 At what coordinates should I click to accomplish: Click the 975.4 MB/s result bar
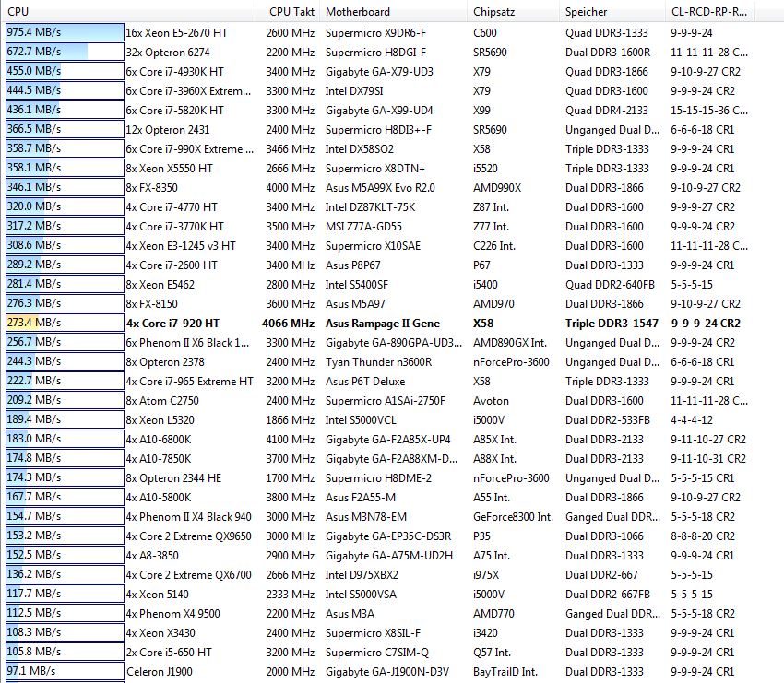[x=65, y=32]
